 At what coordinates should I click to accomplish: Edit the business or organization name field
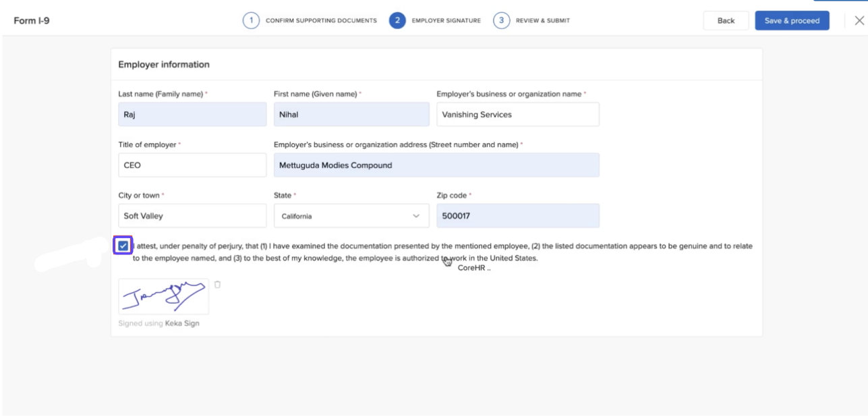click(x=517, y=115)
